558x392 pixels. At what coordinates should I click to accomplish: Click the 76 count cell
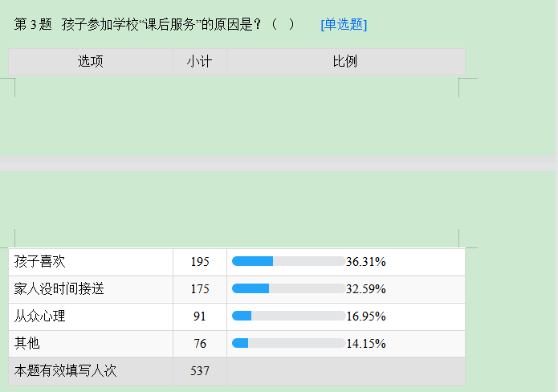pos(200,344)
